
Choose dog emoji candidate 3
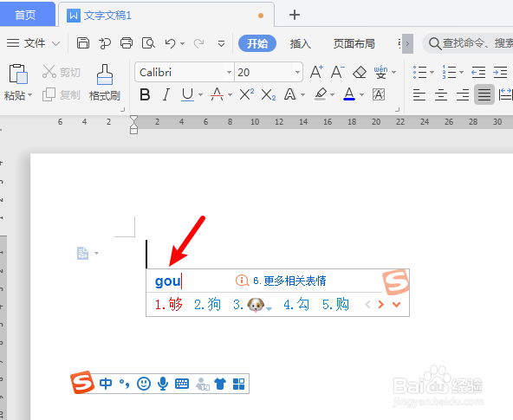coord(252,305)
